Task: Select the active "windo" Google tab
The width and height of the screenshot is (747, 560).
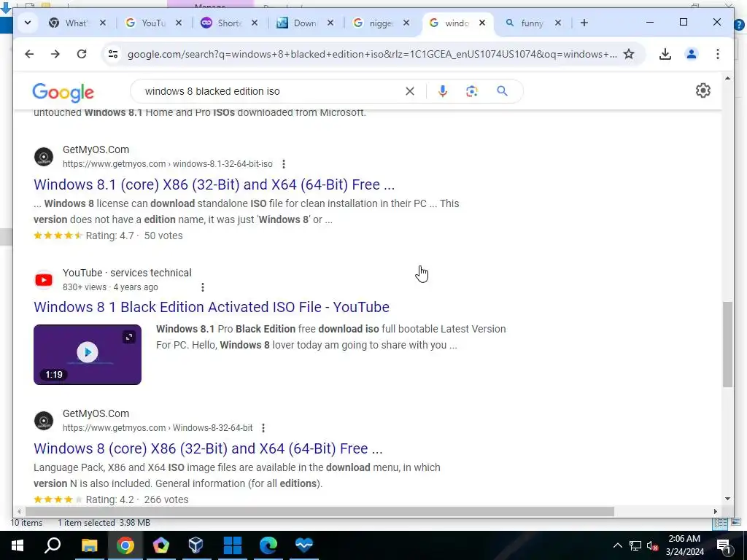Action: [456, 23]
